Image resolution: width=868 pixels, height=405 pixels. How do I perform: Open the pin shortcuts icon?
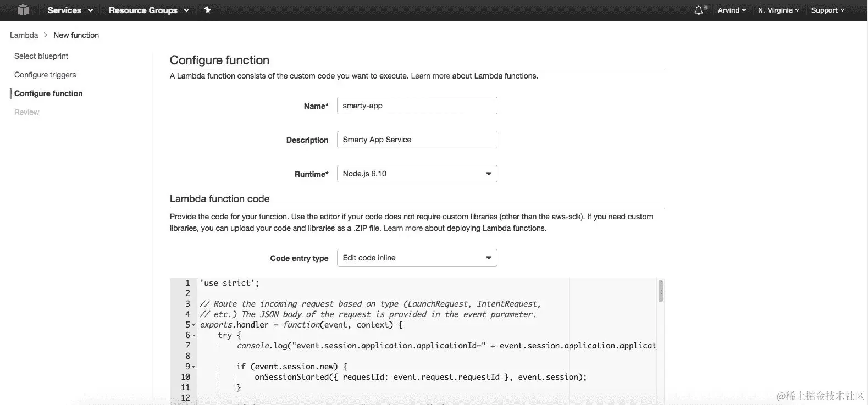point(207,10)
